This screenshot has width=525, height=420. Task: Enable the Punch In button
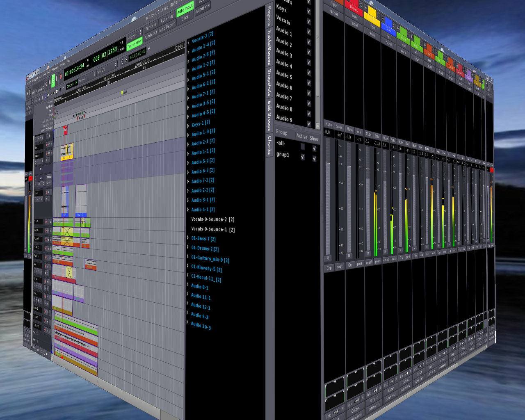coord(151,27)
